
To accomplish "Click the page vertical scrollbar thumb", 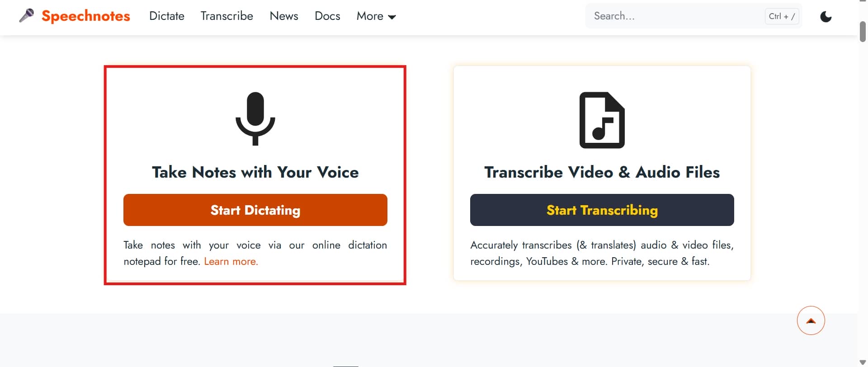I will coord(863,32).
